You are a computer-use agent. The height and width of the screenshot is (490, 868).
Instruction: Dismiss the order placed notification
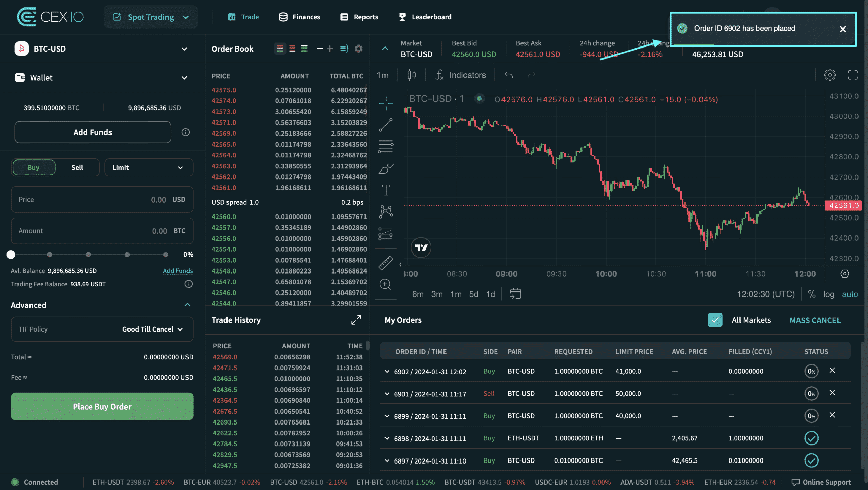(x=843, y=29)
